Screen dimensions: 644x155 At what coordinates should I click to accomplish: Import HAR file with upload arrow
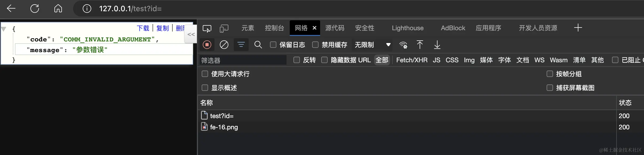[420, 45]
